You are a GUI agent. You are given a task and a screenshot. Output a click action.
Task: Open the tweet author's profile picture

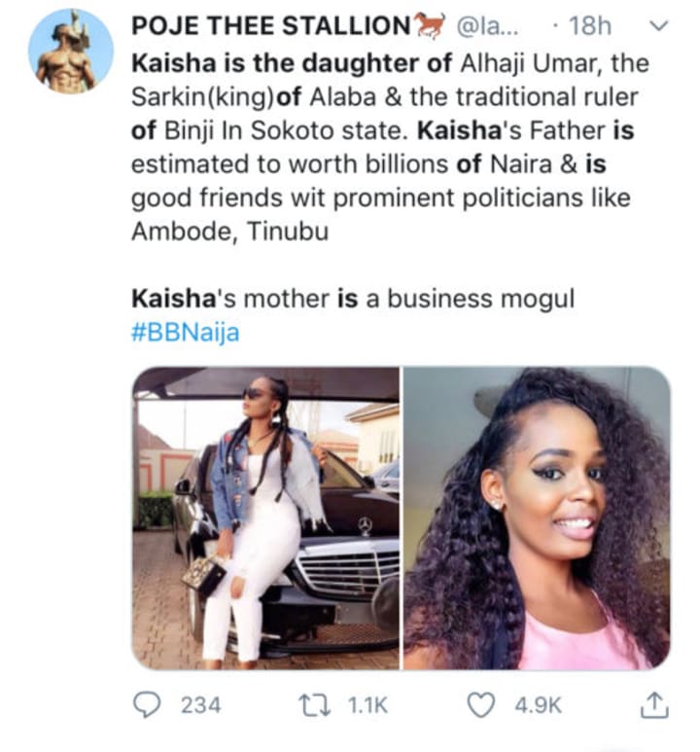[70, 52]
